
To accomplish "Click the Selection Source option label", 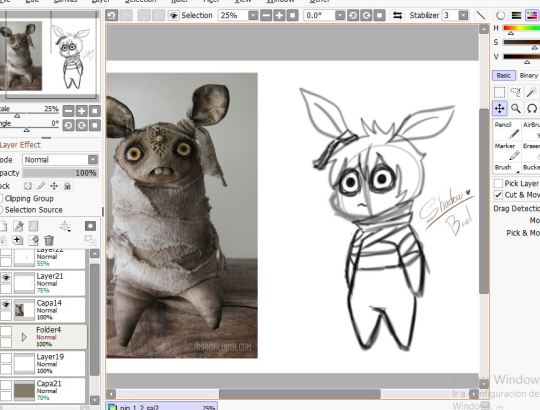I will [33, 210].
